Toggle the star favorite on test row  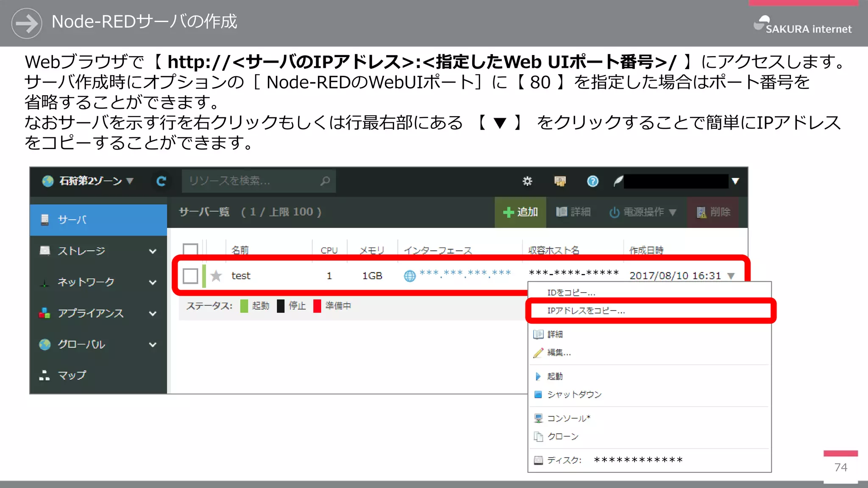[x=216, y=276]
